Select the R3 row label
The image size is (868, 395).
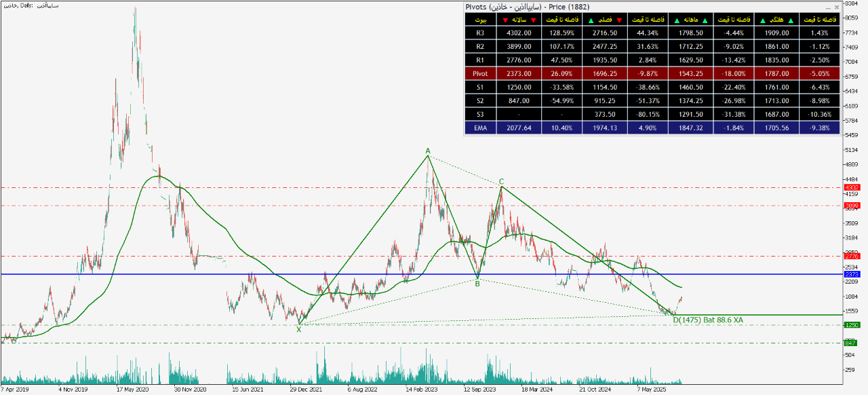(x=480, y=33)
